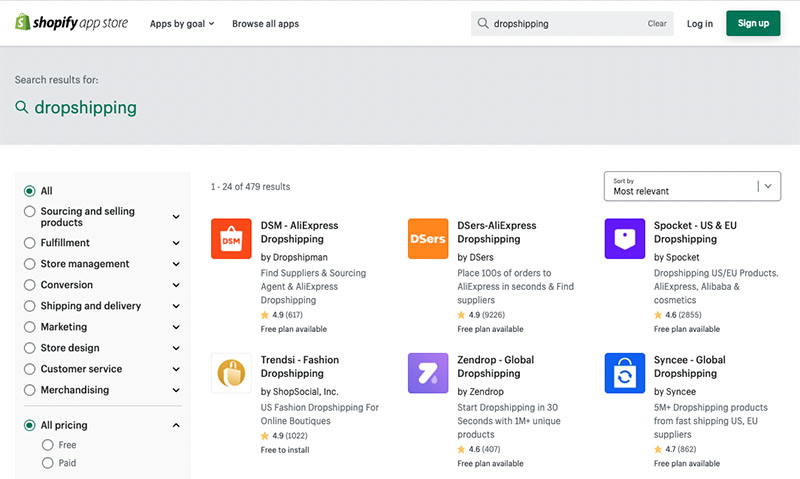Select the Store design radio button
The width and height of the screenshot is (800, 479).
[x=30, y=348]
